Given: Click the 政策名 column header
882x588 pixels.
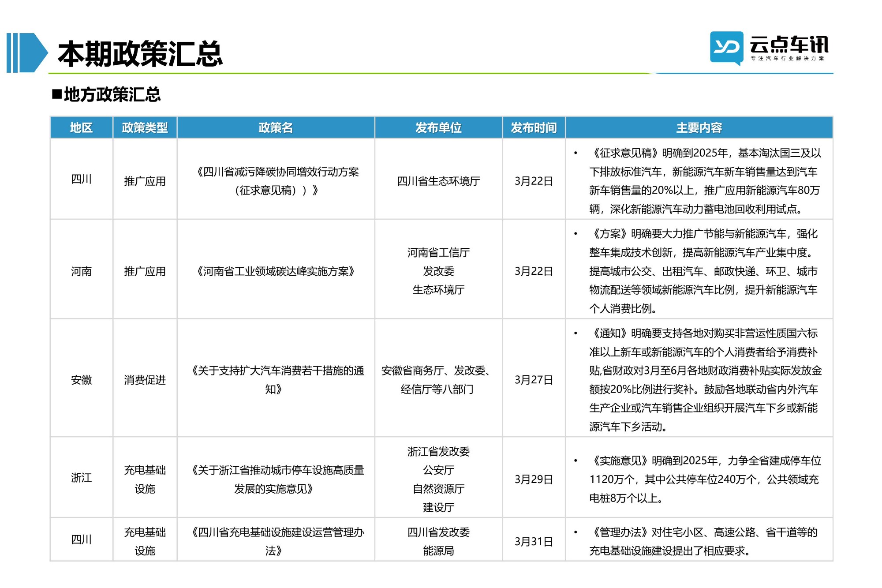Looking at the screenshot, I should click(276, 127).
